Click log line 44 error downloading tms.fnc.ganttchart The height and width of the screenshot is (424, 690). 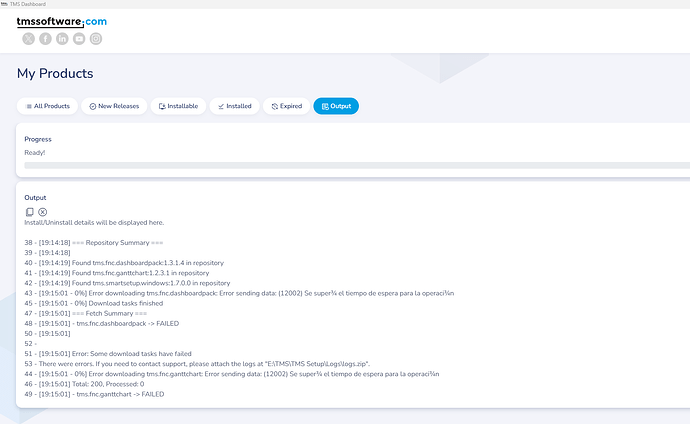232,374
